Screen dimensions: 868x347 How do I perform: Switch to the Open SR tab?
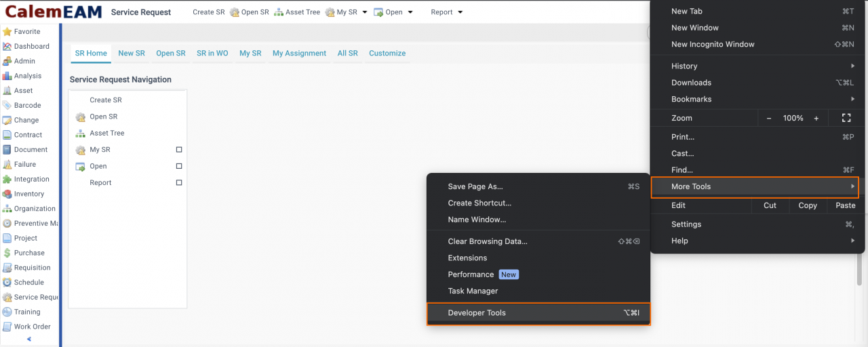pos(171,53)
